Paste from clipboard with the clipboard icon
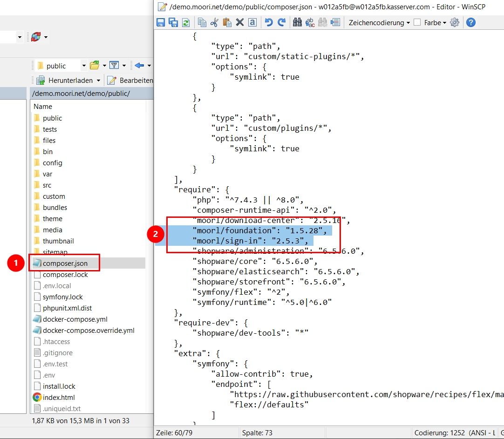 227,22
